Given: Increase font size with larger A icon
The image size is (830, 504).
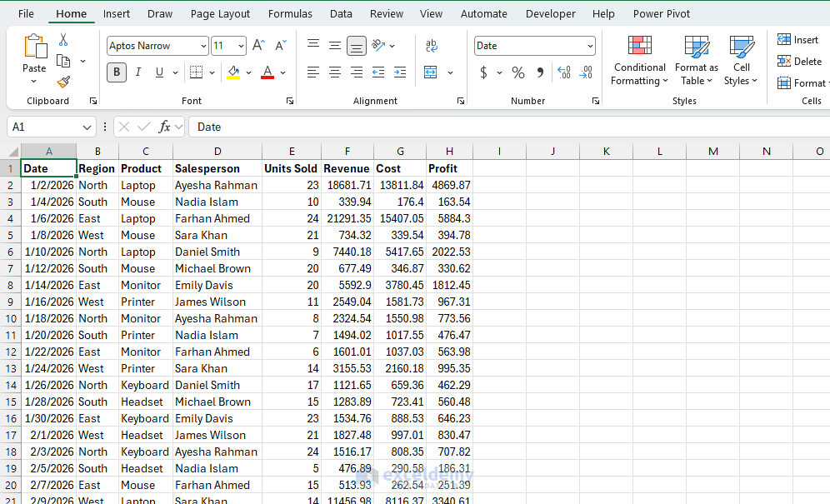Looking at the screenshot, I should [258, 46].
